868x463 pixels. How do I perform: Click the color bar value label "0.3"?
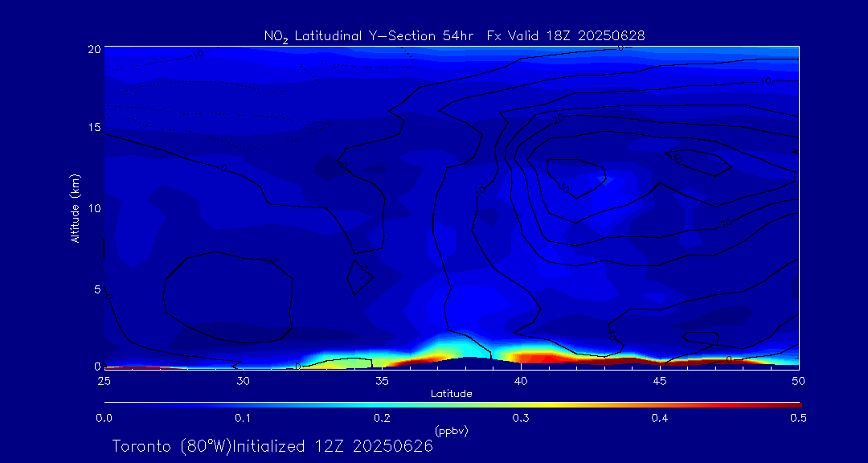[521, 419]
